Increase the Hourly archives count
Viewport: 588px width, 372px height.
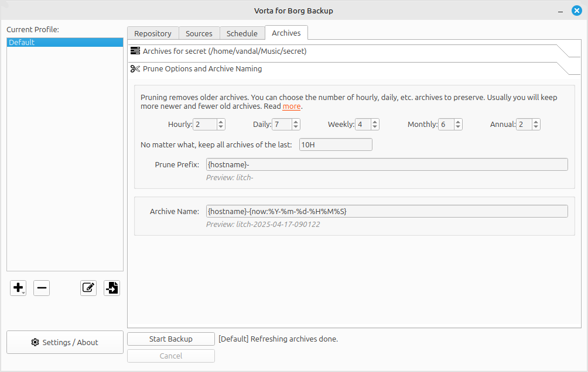[x=221, y=122]
